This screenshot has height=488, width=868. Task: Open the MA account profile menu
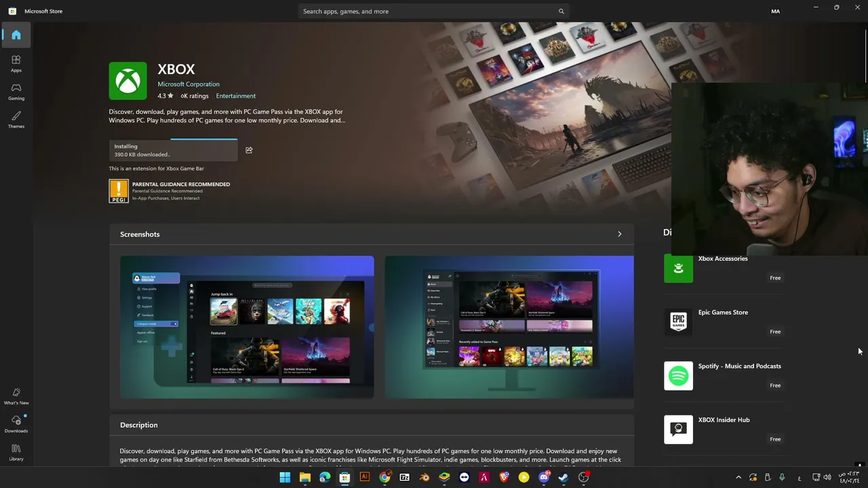[x=776, y=12]
